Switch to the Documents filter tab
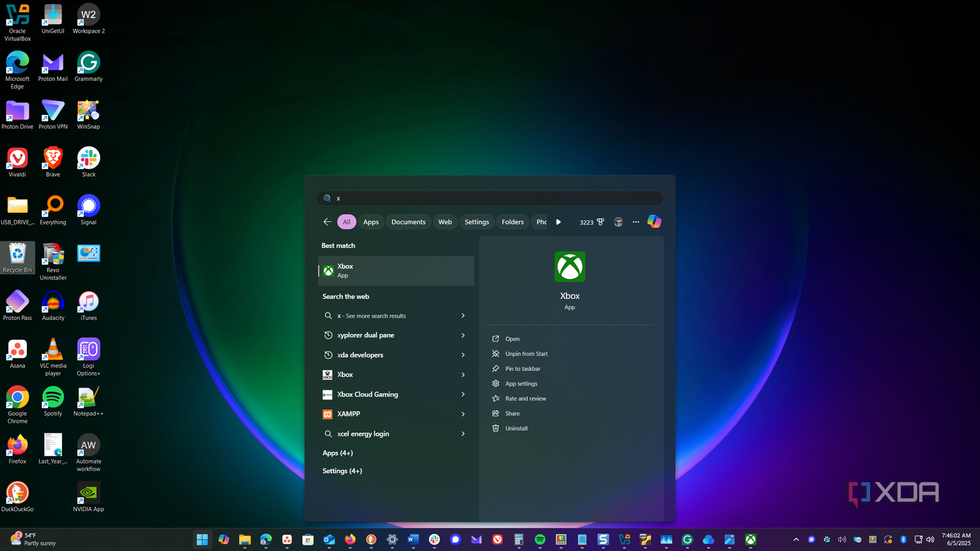 pyautogui.click(x=408, y=222)
